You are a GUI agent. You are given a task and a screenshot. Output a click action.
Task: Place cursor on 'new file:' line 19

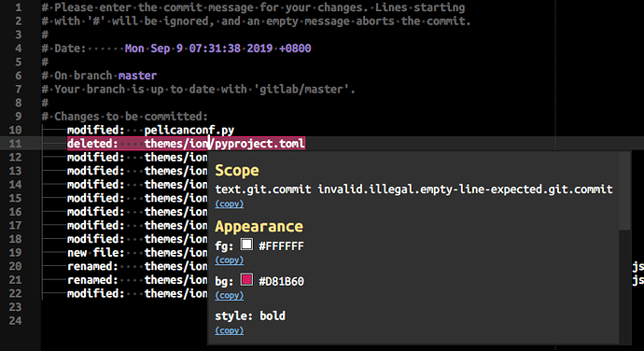96,252
